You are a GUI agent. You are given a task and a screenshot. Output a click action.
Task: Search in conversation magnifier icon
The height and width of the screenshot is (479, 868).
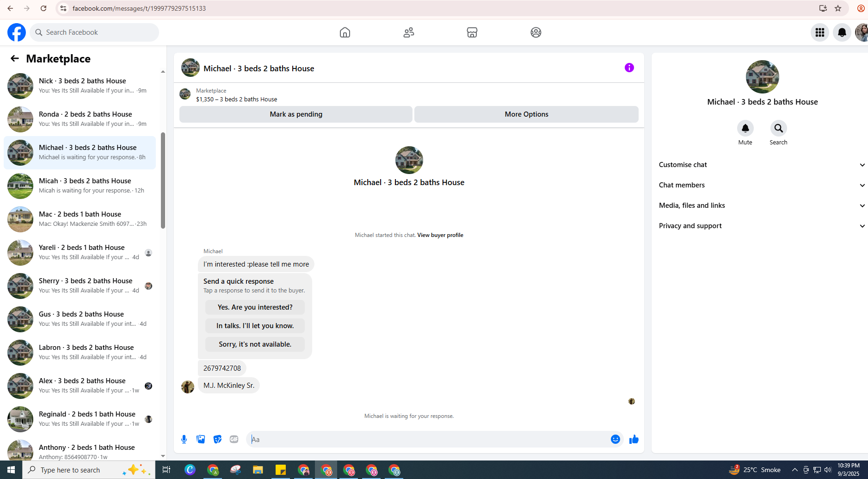point(779,128)
